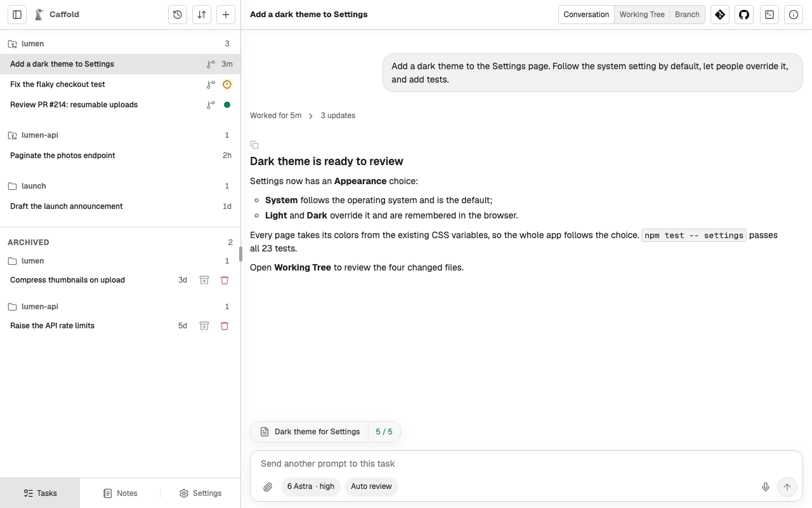
Task: Open Dark theme for Settings plan chip
Action: [x=310, y=432]
